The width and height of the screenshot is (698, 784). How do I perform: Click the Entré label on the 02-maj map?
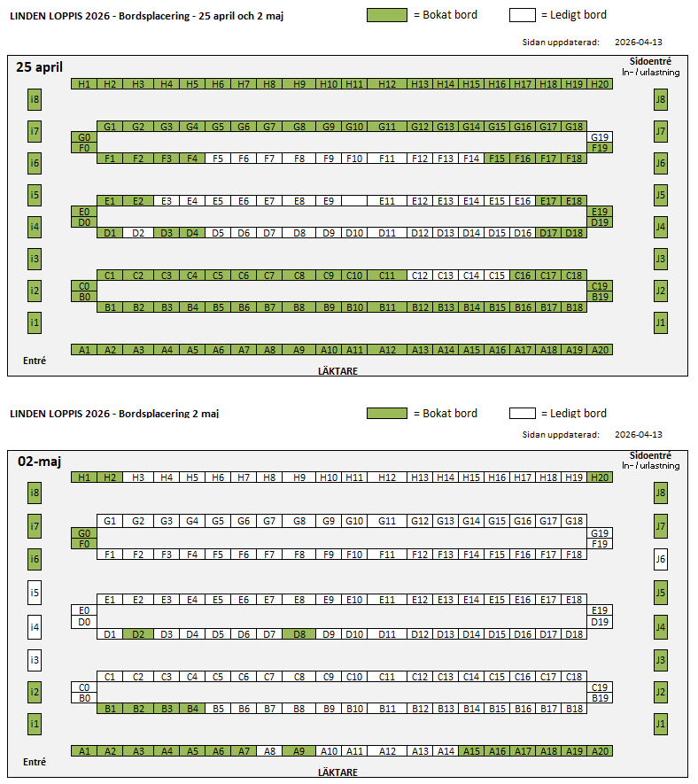coord(34,762)
